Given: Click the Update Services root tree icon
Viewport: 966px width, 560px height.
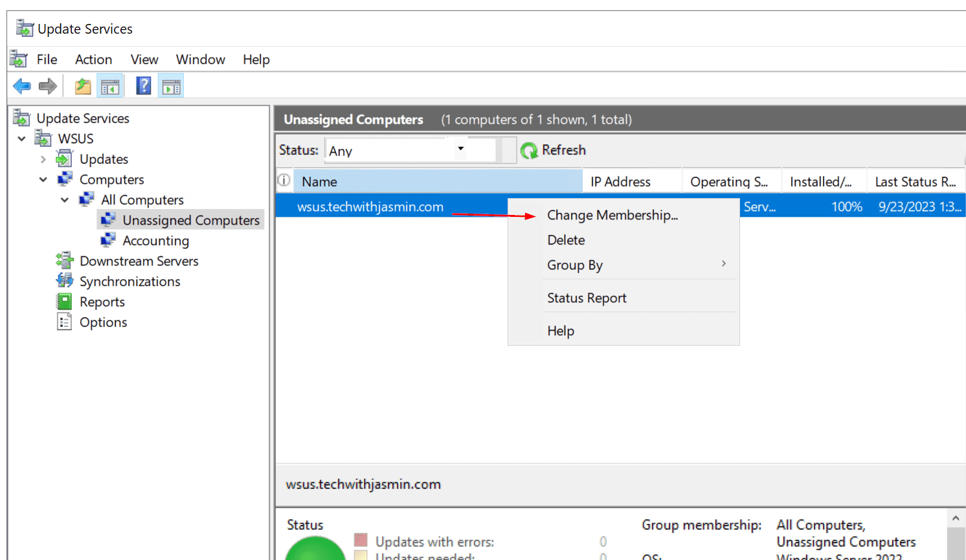Looking at the screenshot, I should click(x=21, y=118).
